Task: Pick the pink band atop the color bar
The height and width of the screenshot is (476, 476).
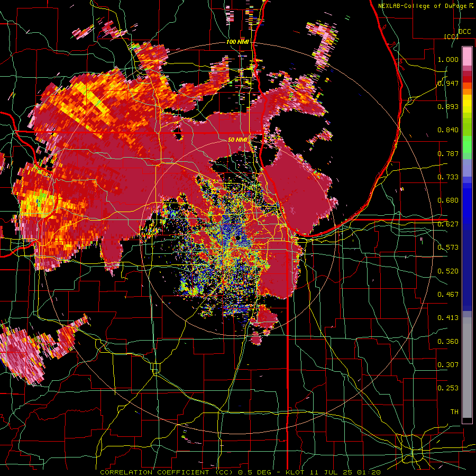Action: click(x=467, y=56)
